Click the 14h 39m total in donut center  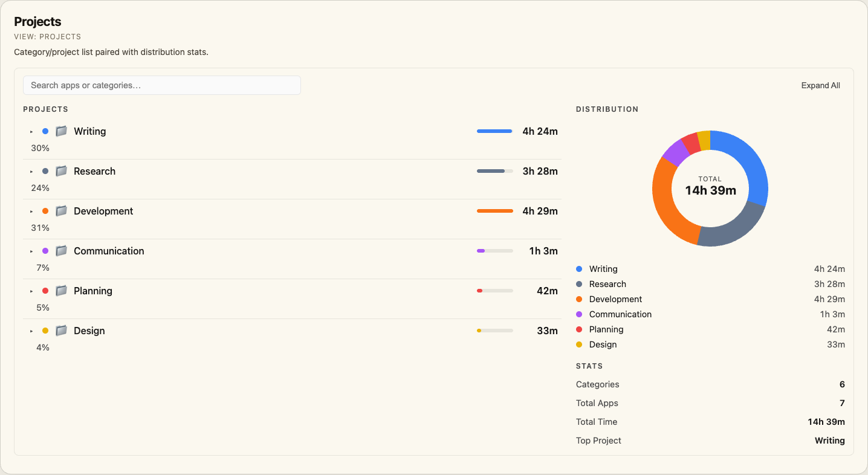(710, 190)
